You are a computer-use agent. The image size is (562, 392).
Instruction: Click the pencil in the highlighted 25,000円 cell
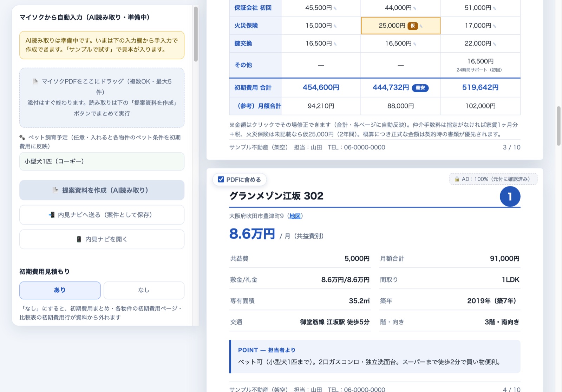pos(421,26)
